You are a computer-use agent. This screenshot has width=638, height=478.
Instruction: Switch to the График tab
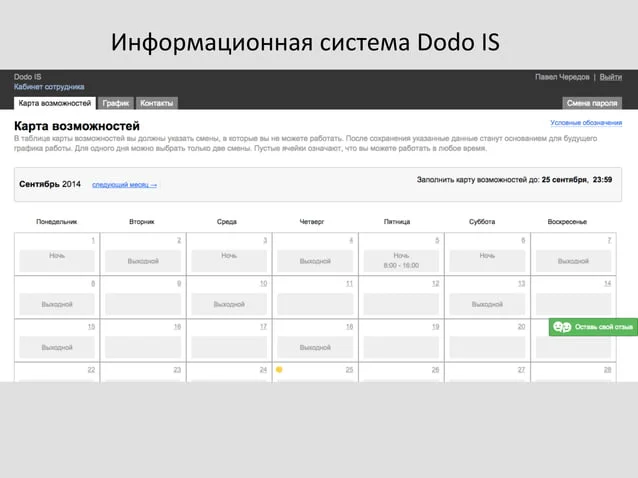pyautogui.click(x=116, y=103)
